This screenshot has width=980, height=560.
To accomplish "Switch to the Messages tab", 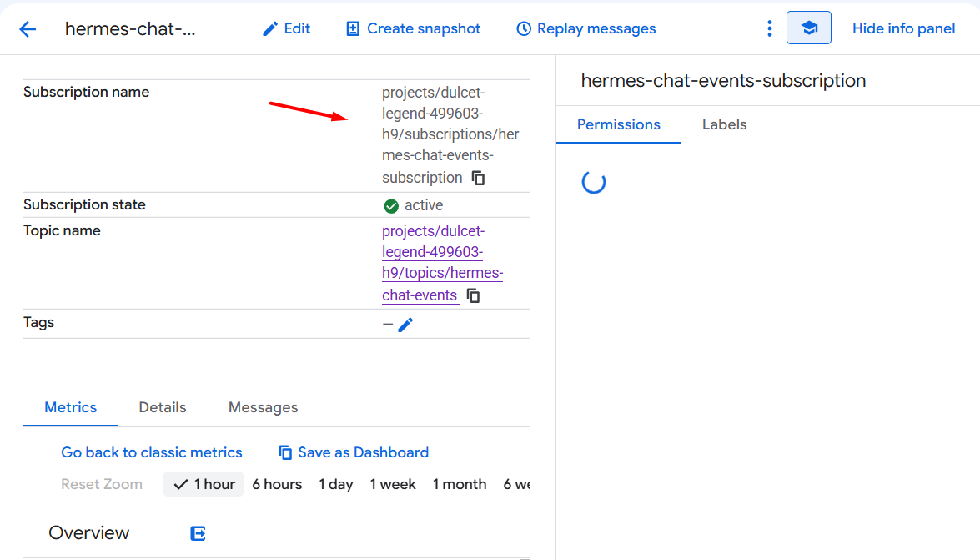I will 263,407.
